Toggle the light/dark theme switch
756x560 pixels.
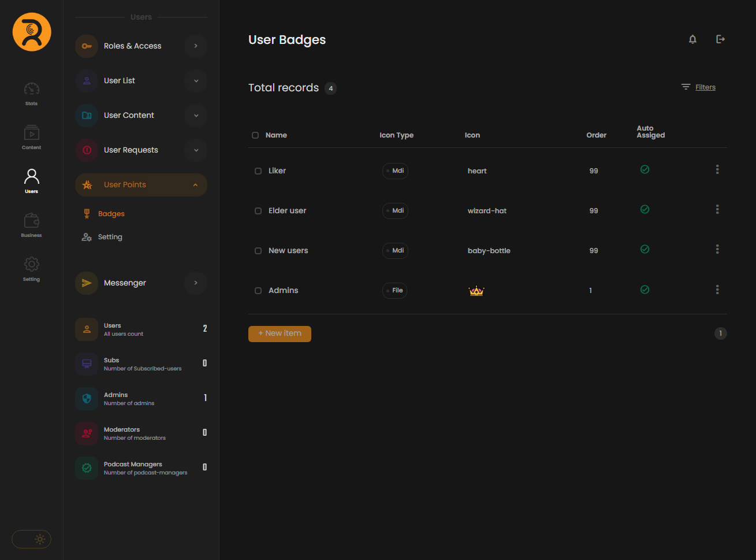tap(32, 539)
